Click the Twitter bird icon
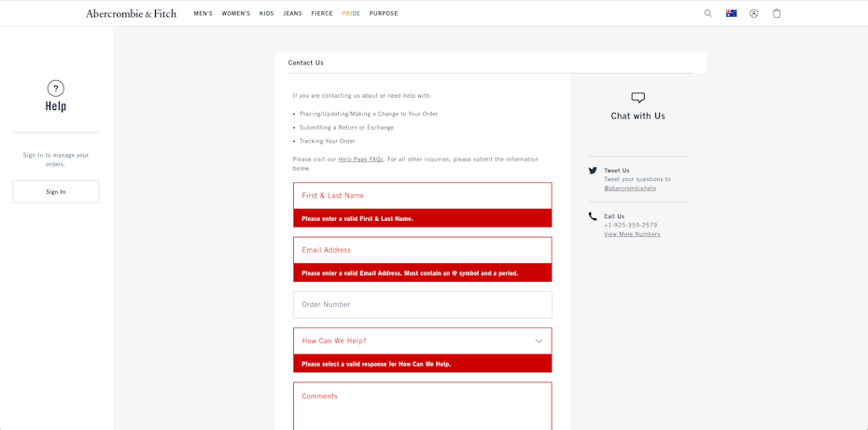868x430 pixels. [593, 171]
